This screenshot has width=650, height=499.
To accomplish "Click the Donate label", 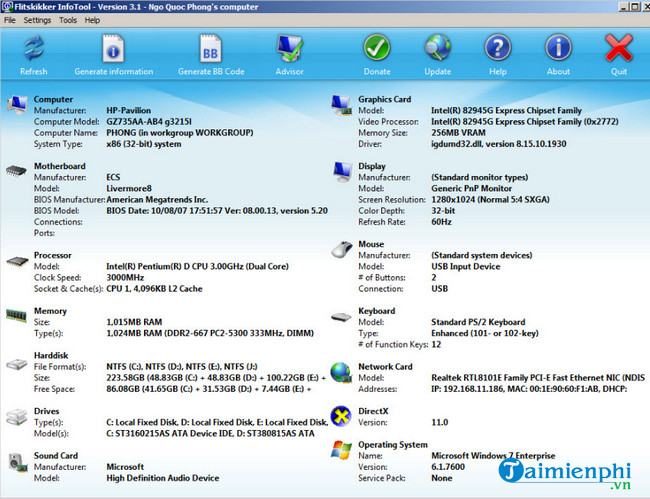I will pos(377,71).
